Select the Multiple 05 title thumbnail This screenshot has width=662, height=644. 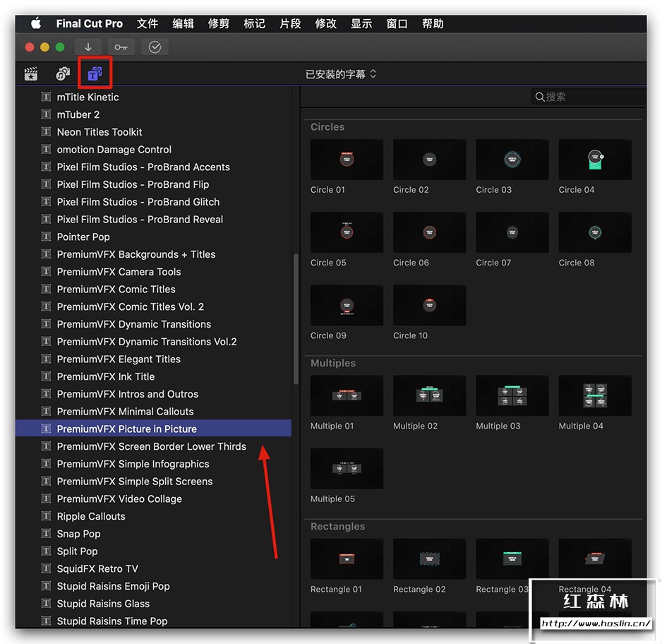coord(347,468)
